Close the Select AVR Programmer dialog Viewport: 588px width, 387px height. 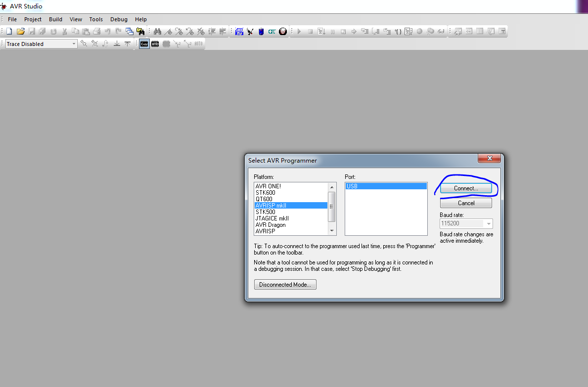pyautogui.click(x=490, y=159)
